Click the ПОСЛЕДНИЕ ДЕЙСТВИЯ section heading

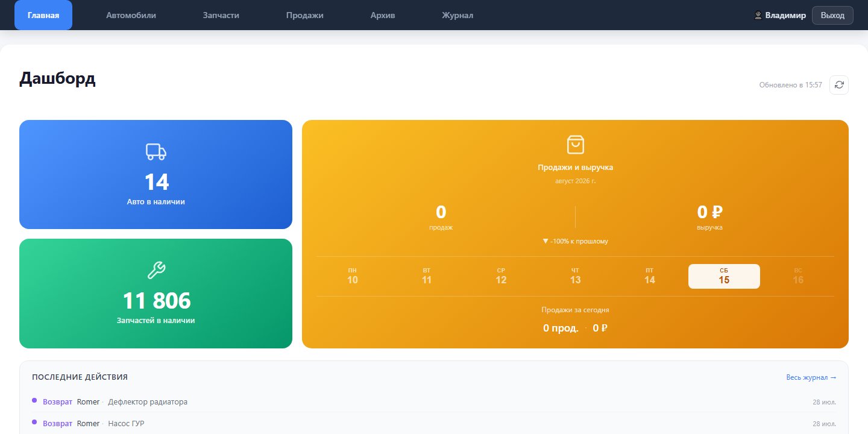point(80,377)
